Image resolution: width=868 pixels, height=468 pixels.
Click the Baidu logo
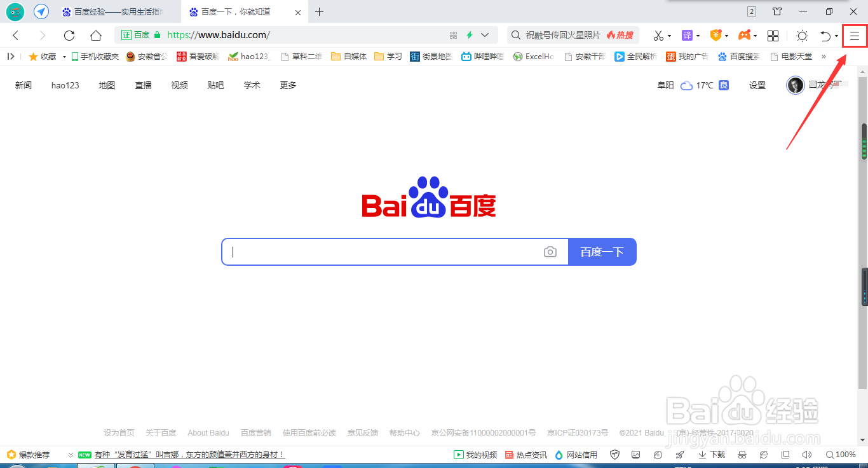[429, 198]
